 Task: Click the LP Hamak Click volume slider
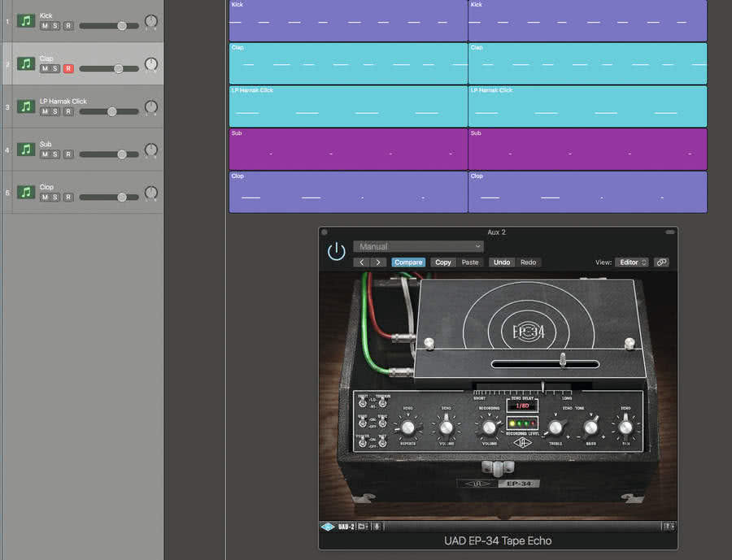pos(109,111)
